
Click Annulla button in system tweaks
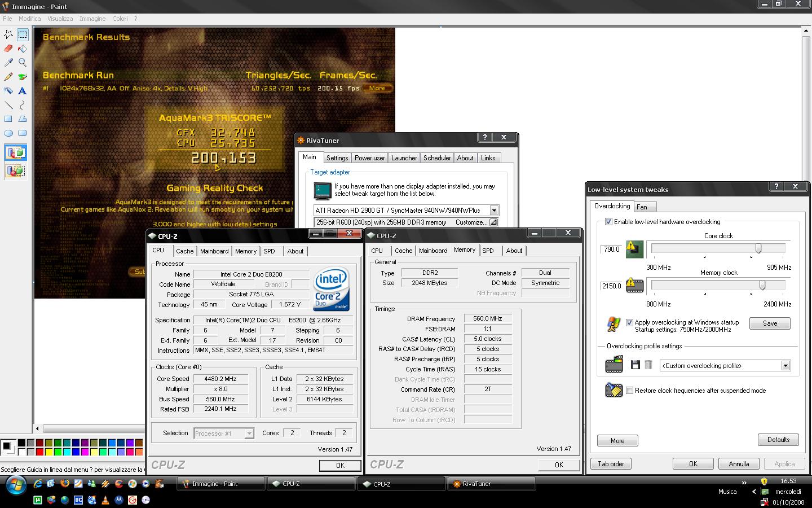click(739, 464)
